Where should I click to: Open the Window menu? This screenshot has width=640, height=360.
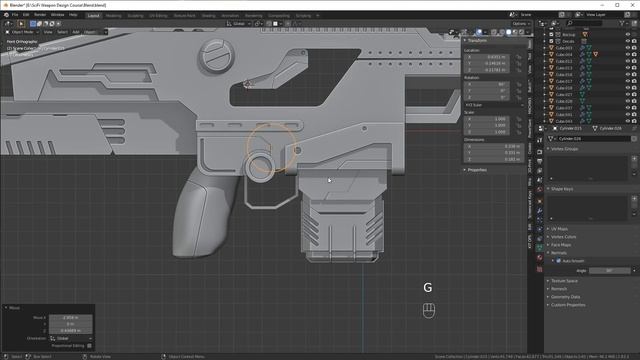[x=57, y=15]
